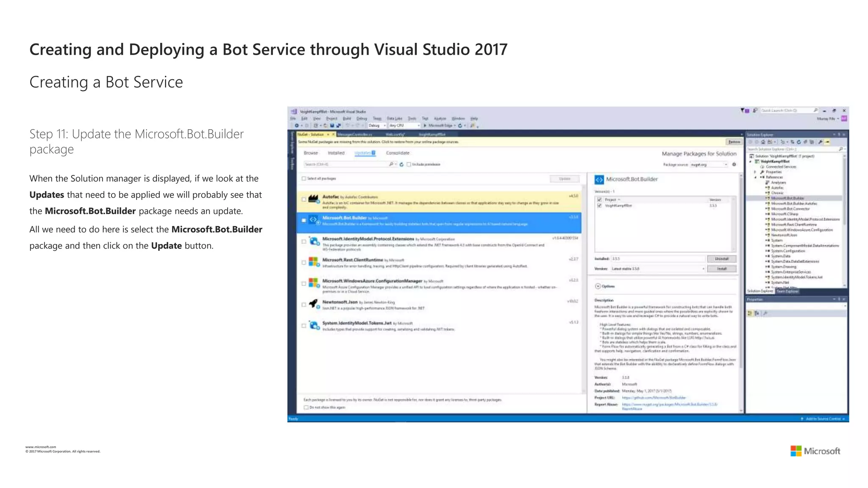Click the Home icon in Solution Explorer toolbar
The width and height of the screenshot is (868, 488).
[x=763, y=142]
